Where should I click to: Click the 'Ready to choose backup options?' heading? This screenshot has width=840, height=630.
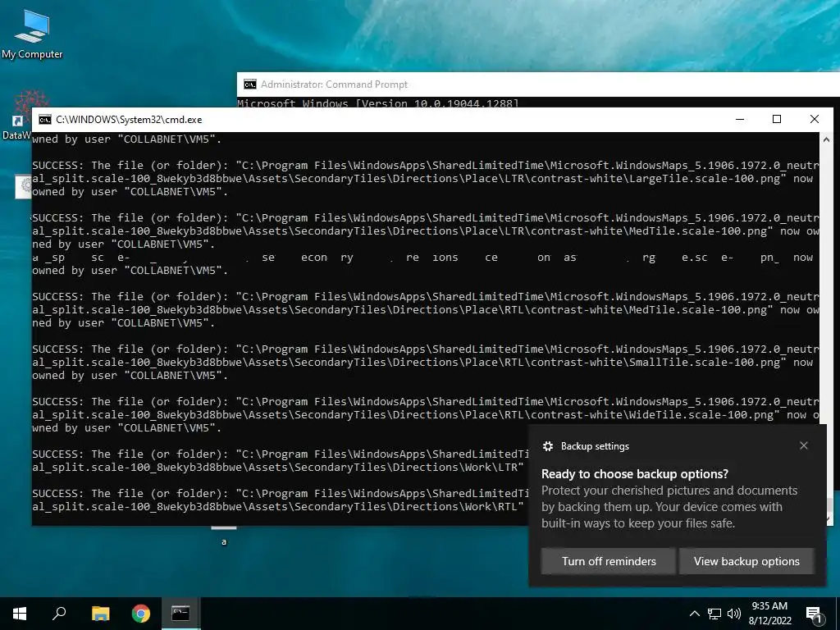point(635,474)
